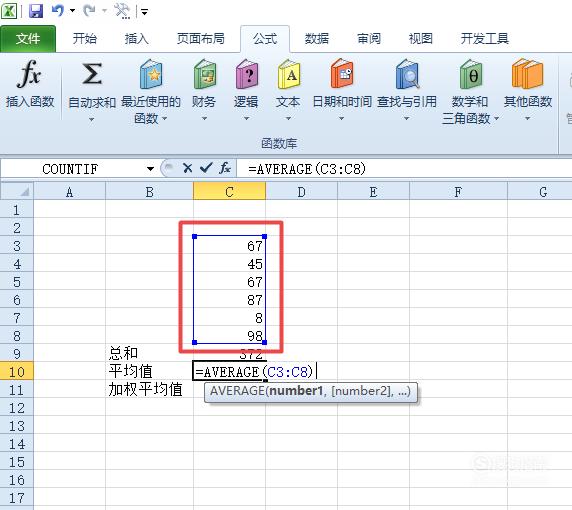Open the 文件 (File) tab
This screenshot has width=572, height=510.
point(28,39)
